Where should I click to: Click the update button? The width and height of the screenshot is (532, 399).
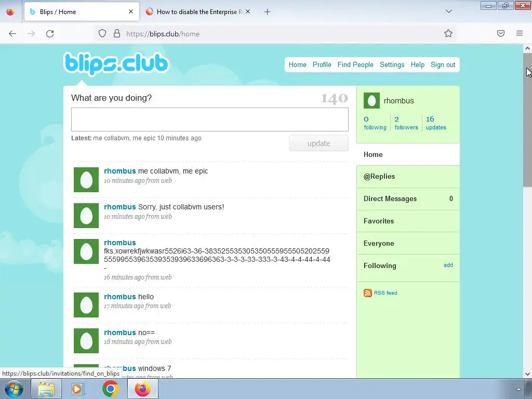(x=318, y=143)
